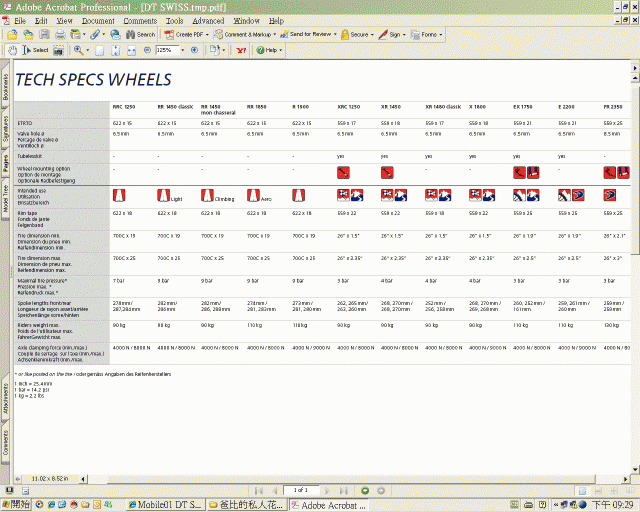Open the zoom percentage dropdown
640x512 pixels.
click(182, 49)
